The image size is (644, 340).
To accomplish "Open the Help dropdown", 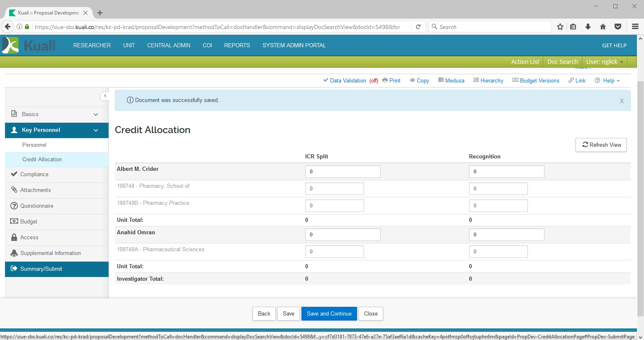I will [x=607, y=80].
